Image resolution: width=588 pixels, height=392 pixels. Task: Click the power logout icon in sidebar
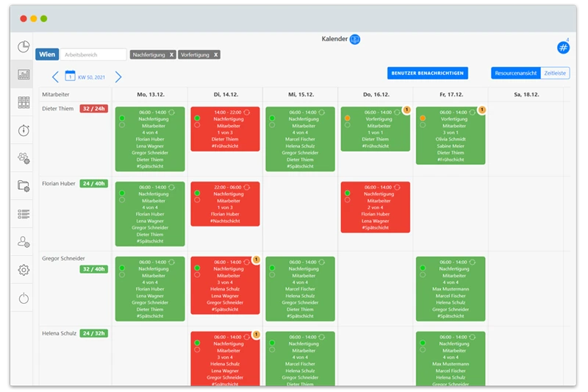24,298
